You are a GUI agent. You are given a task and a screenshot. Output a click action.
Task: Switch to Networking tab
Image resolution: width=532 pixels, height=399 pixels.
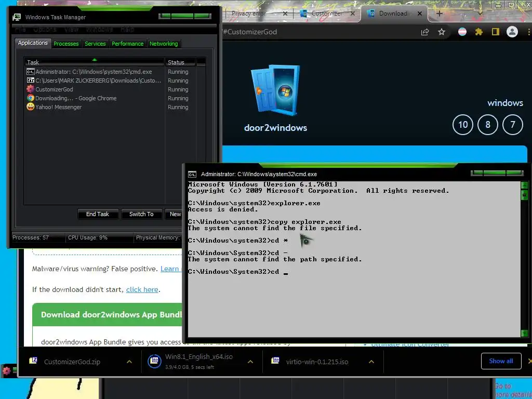pyautogui.click(x=164, y=44)
